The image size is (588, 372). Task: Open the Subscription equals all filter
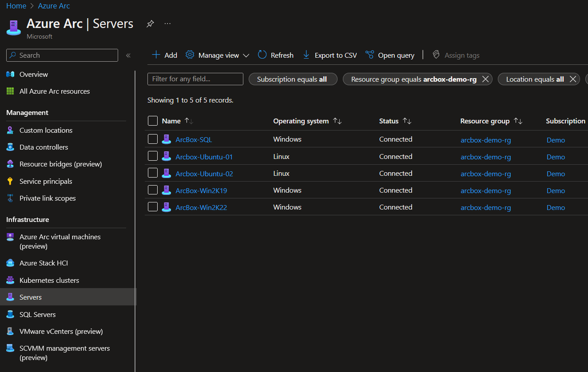click(x=293, y=79)
